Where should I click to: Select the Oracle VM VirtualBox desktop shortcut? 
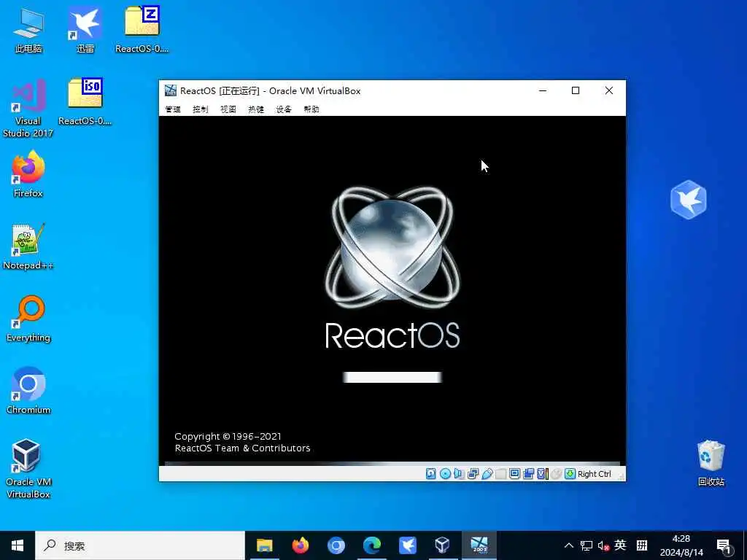pyautogui.click(x=28, y=469)
